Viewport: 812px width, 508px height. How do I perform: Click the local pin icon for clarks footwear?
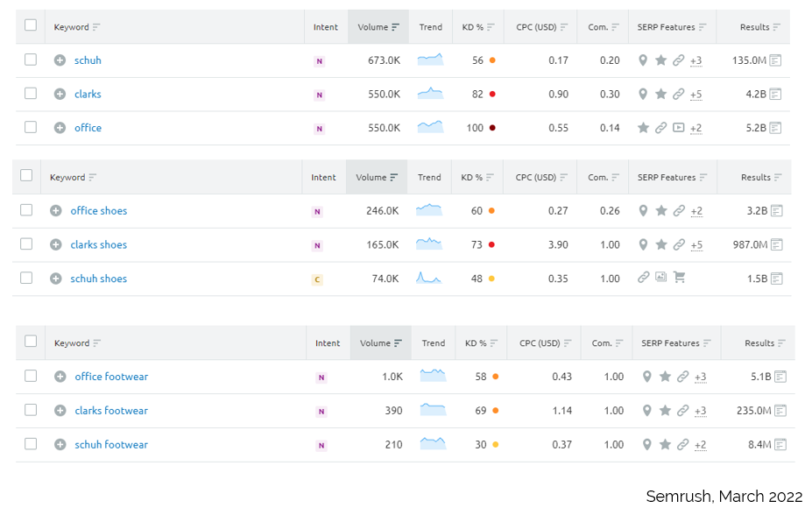(646, 411)
